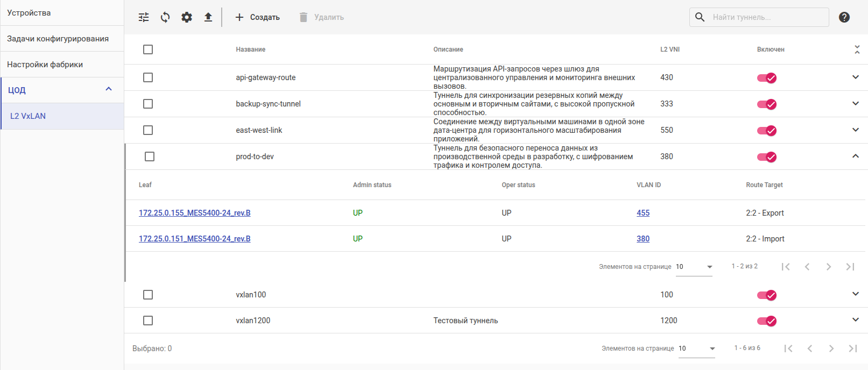868x370 pixels.
Task: Go to next page of tunnel list
Action: [x=831, y=348]
